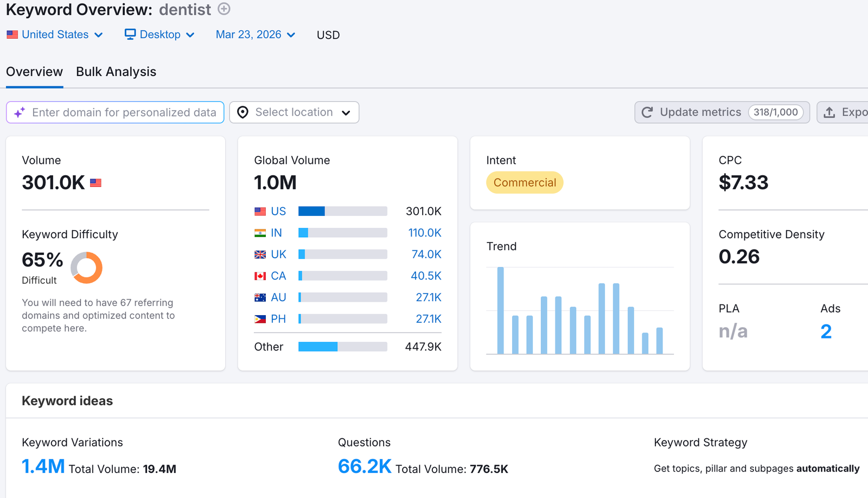Switch to the Overview tab
The width and height of the screenshot is (868, 498).
tap(34, 72)
